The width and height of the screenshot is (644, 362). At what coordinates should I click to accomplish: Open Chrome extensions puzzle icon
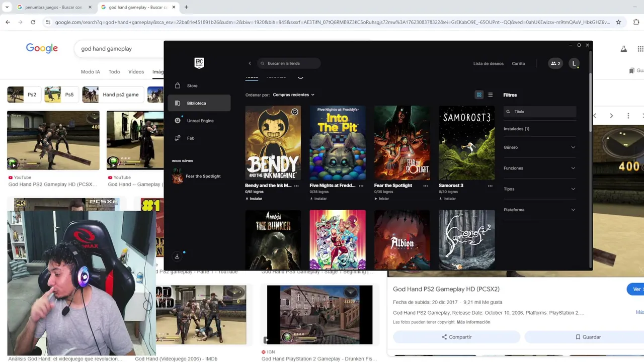click(x=636, y=22)
